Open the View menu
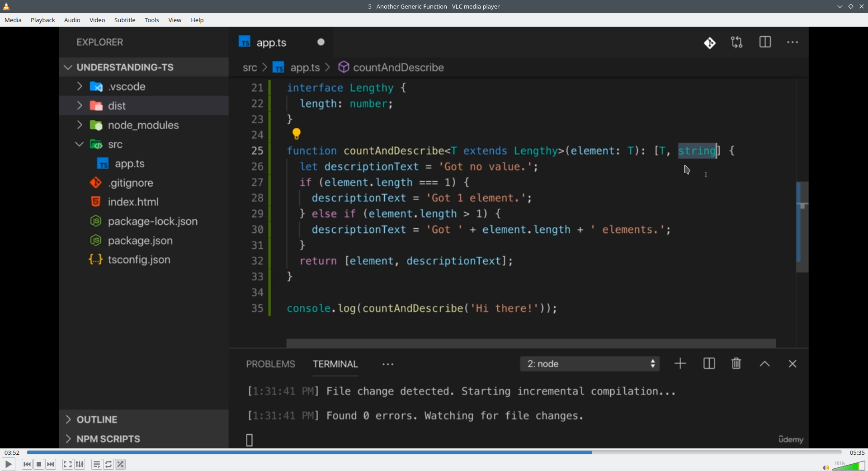Image resolution: width=868 pixels, height=471 pixels. point(175,20)
